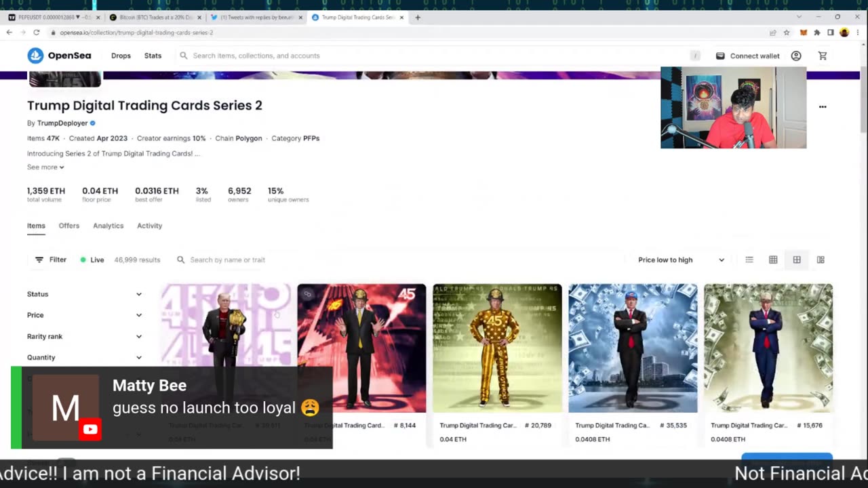Viewport: 868px width, 488px height.
Task: Select the Offers tab
Action: click(68, 226)
